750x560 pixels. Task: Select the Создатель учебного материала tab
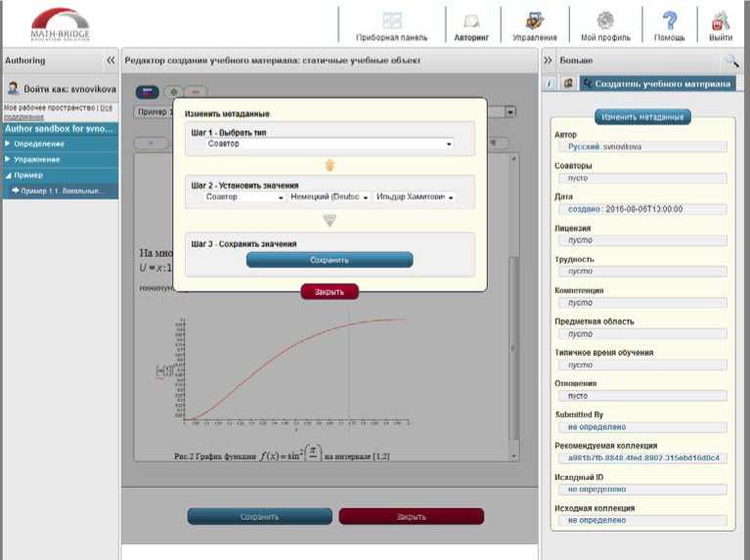(658, 84)
